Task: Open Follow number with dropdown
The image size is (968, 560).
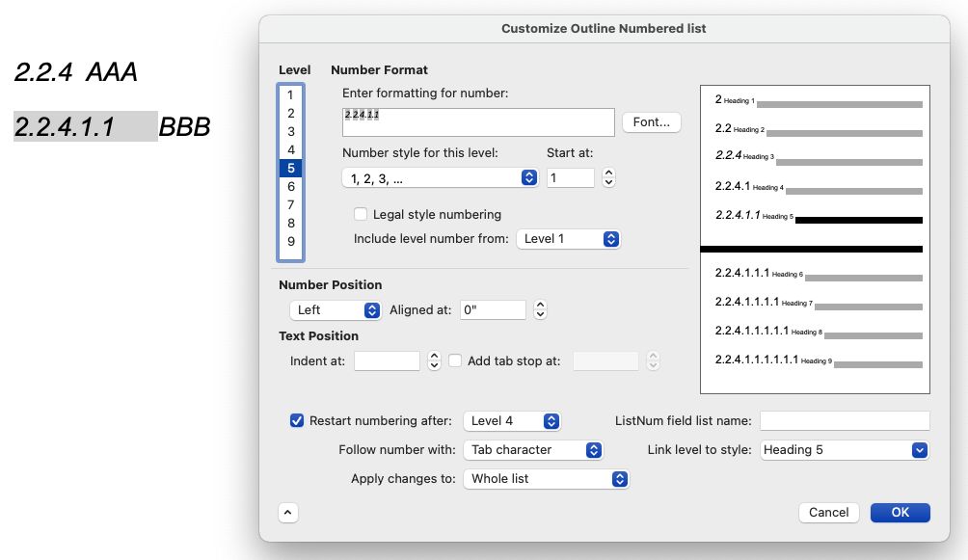Action: tap(533, 450)
